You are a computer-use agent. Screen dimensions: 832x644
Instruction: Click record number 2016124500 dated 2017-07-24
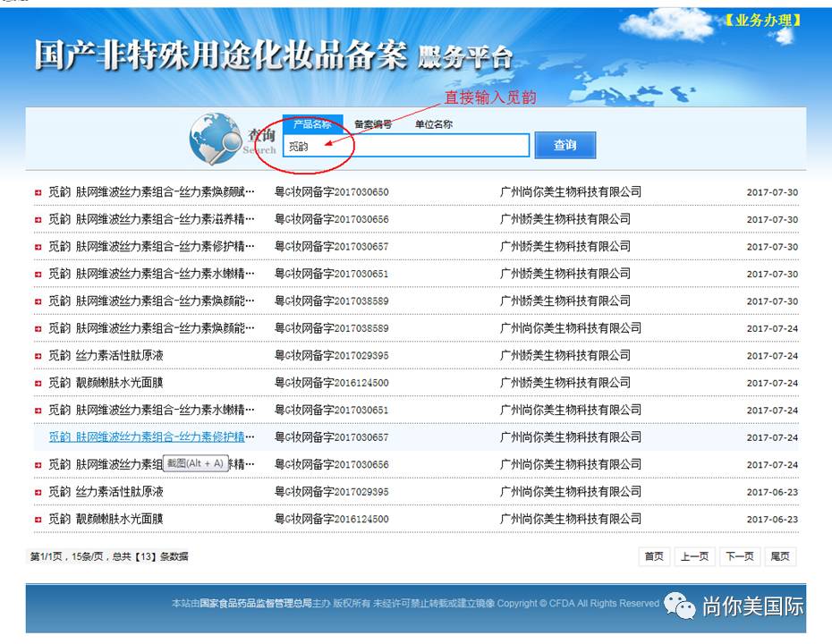pyautogui.click(x=332, y=383)
